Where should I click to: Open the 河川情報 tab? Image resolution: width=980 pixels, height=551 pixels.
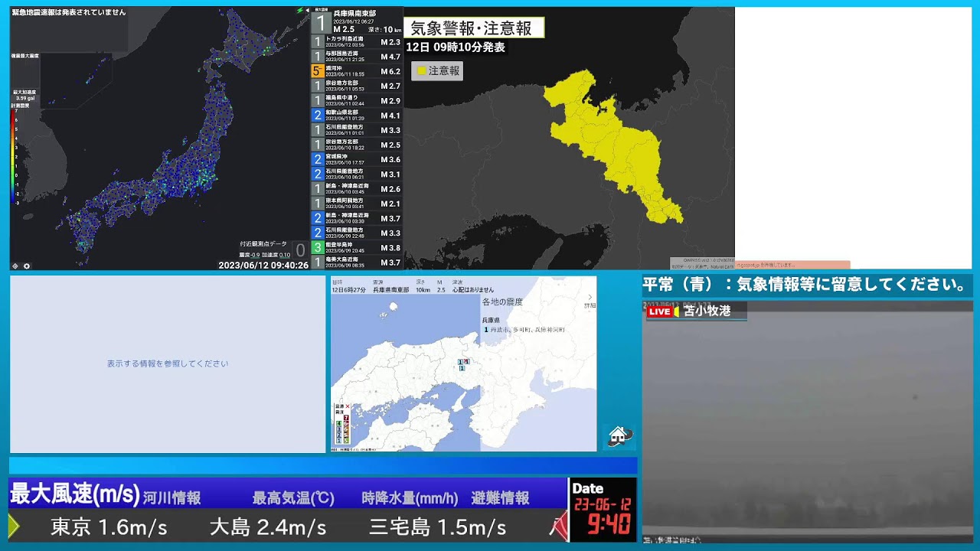tap(171, 498)
